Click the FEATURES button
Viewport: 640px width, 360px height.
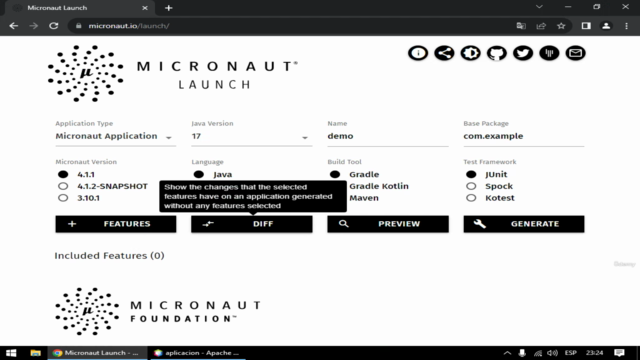pyautogui.click(x=116, y=224)
